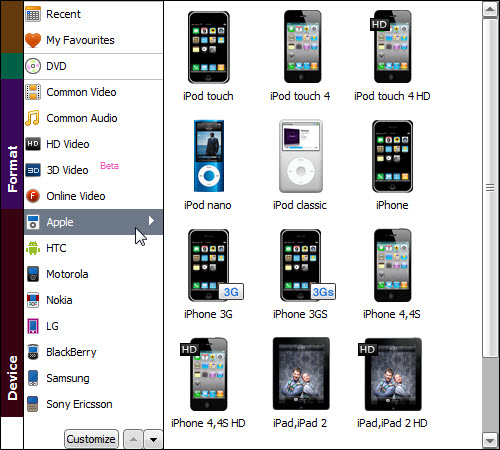Click the category list down arrow button
Screen dimensions: 500x450
[x=153, y=439]
